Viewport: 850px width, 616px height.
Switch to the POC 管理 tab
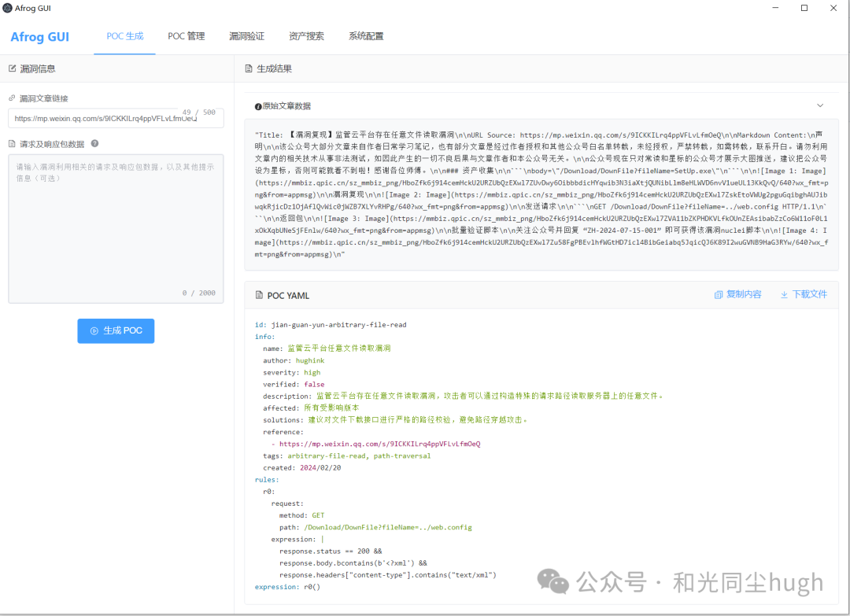pyautogui.click(x=186, y=36)
